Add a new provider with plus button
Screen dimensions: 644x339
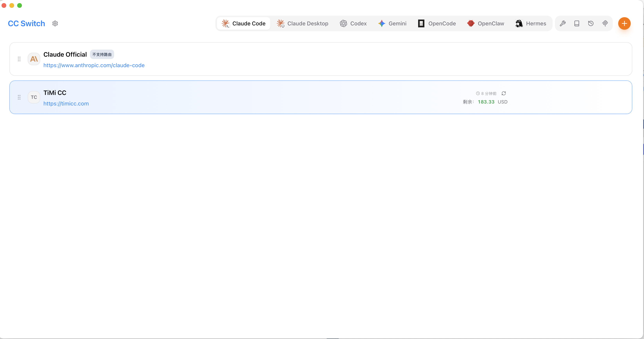coord(624,23)
